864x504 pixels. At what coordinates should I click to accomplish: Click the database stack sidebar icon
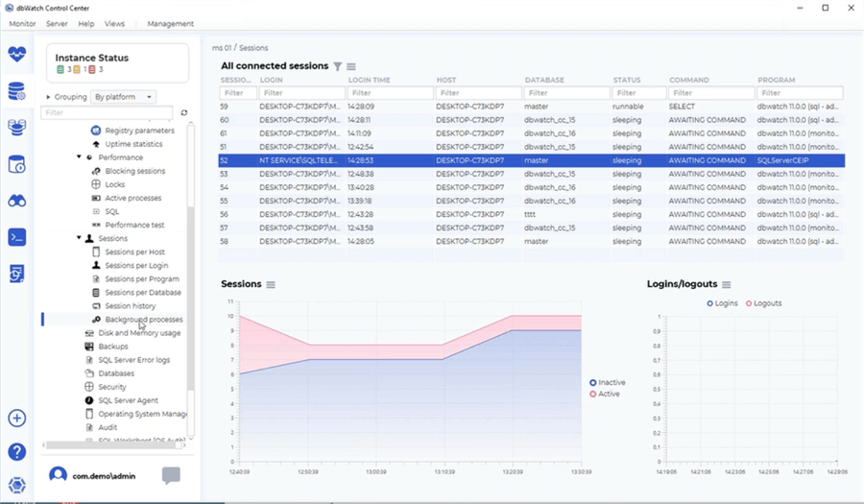[17, 128]
